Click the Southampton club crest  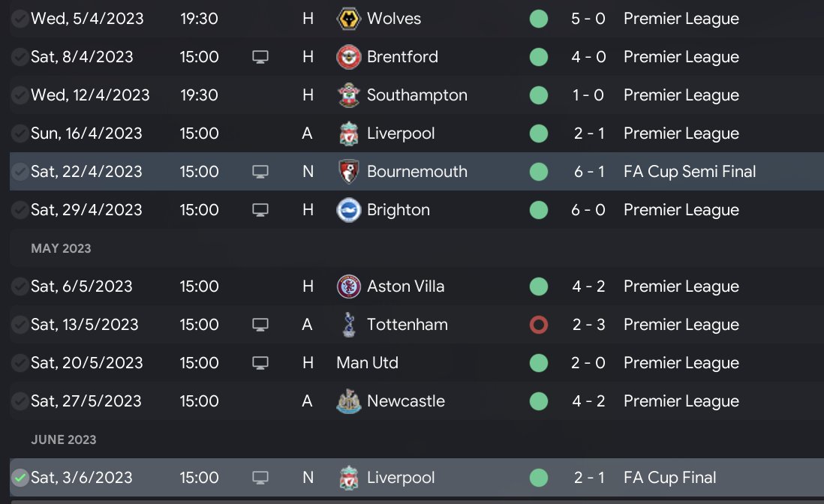click(x=349, y=95)
